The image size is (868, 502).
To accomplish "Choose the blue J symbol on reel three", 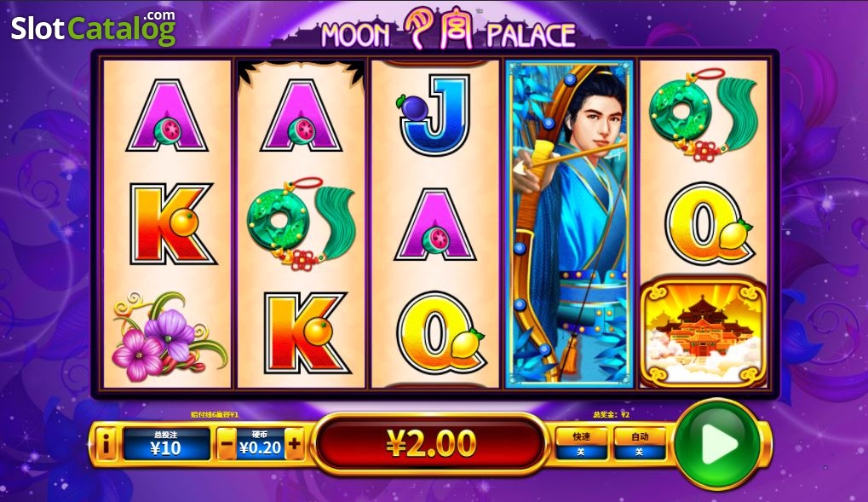I will [x=434, y=115].
